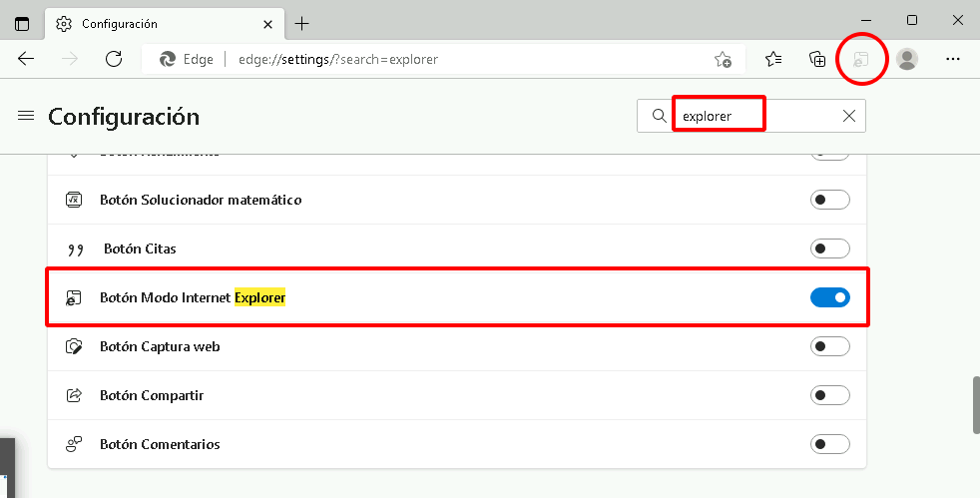This screenshot has height=498, width=980.
Task: Select the text Botón Citas
Action: (x=140, y=249)
